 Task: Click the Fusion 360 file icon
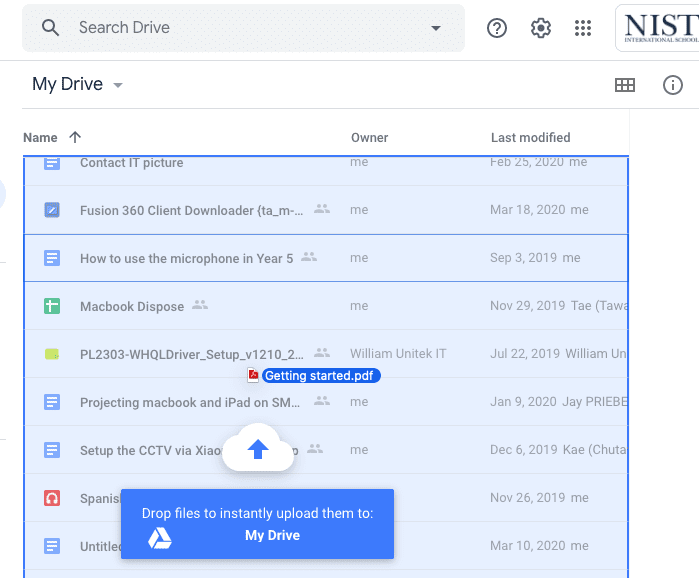point(52,210)
